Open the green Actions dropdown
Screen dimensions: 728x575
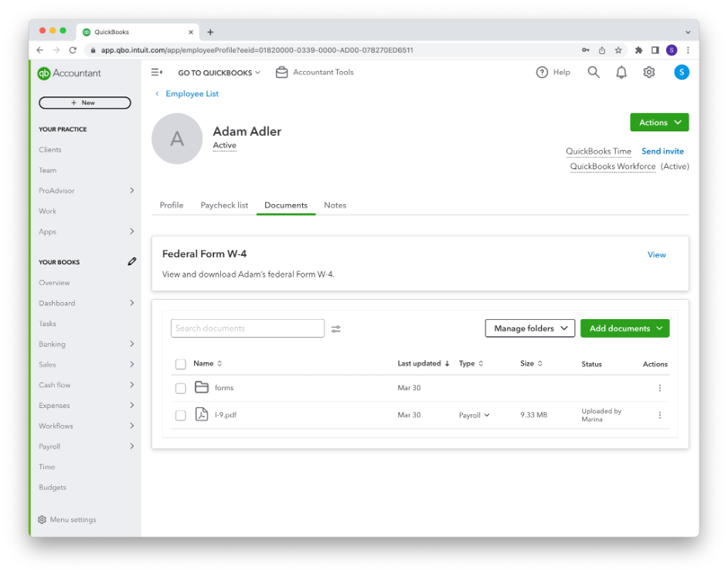click(x=659, y=122)
